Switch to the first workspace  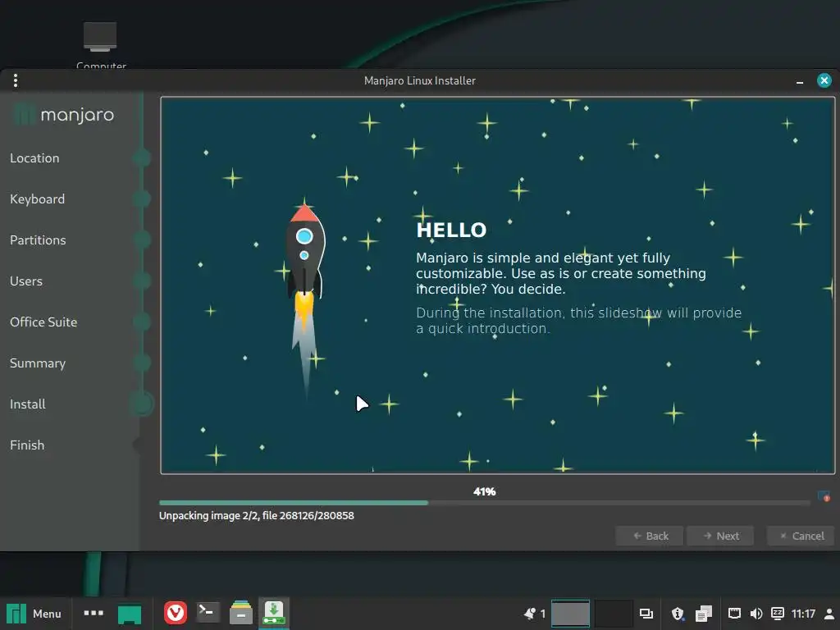tap(571, 614)
